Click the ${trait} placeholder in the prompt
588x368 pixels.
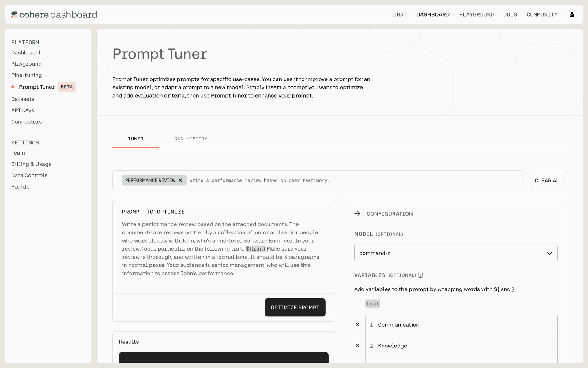(x=255, y=249)
